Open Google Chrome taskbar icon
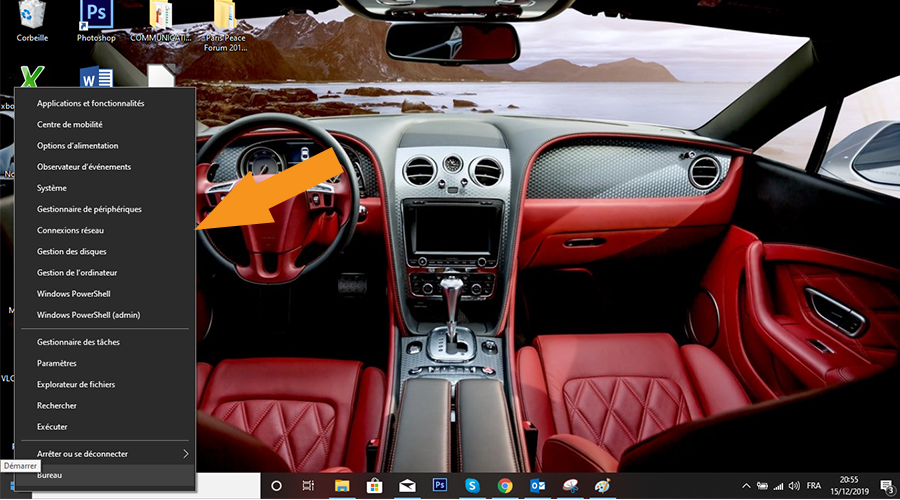Viewport: 900px width, 500px height. point(505,486)
